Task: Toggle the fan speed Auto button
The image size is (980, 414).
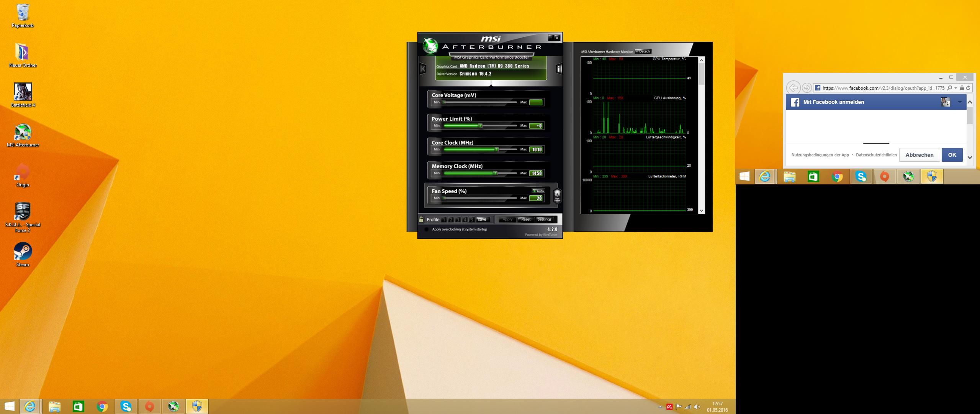Action: [x=538, y=191]
